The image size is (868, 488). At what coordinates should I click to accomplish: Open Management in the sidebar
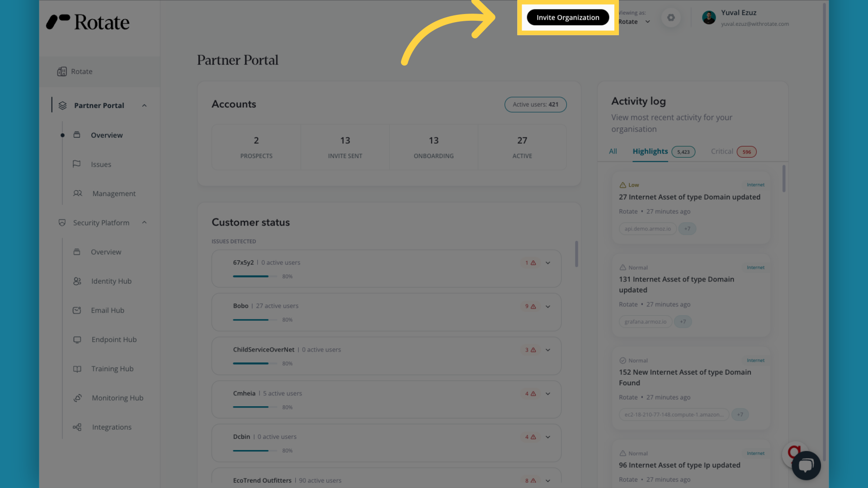click(114, 193)
